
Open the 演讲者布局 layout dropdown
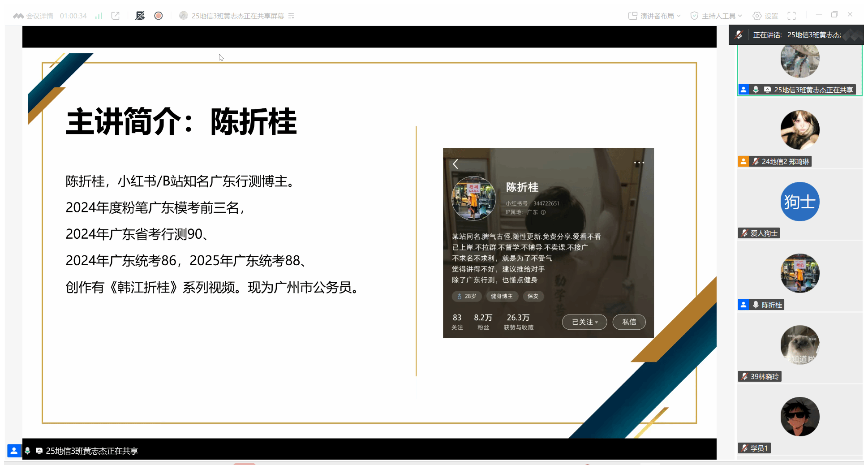click(x=654, y=16)
